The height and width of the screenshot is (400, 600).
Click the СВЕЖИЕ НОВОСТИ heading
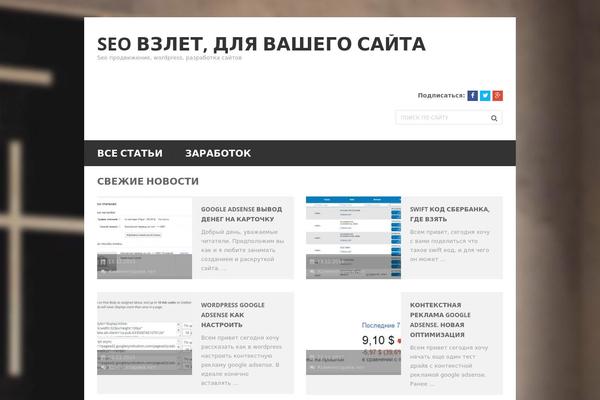(x=148, y=181)
